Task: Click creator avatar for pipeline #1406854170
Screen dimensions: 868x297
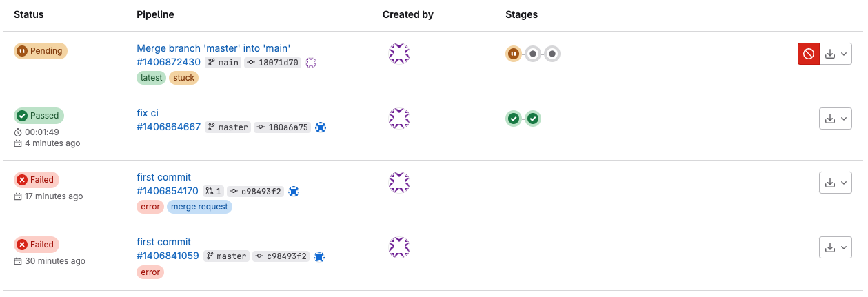Action: (x=399, y=183)
